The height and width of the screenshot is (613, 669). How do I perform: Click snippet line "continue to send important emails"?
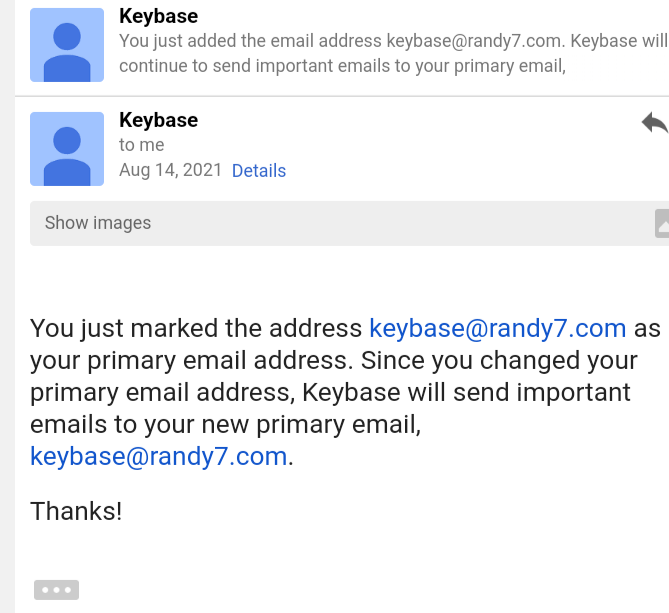click(x=343, y=66)
